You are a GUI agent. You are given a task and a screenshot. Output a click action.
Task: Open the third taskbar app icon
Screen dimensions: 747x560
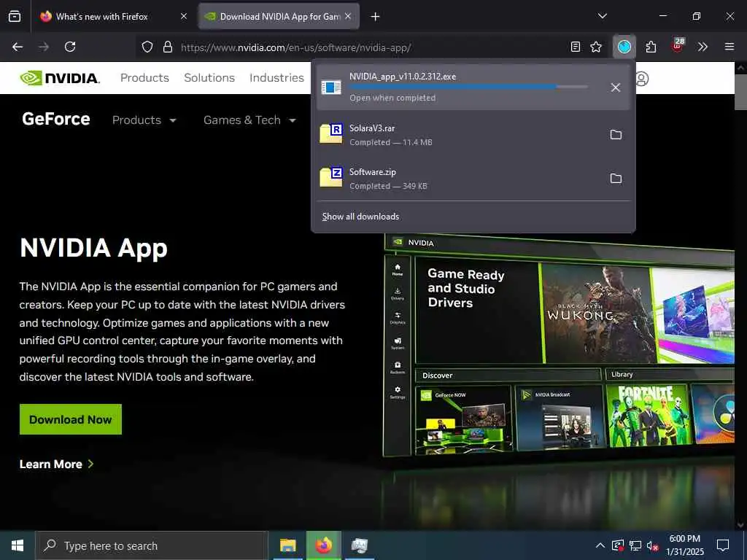[359, 545]
